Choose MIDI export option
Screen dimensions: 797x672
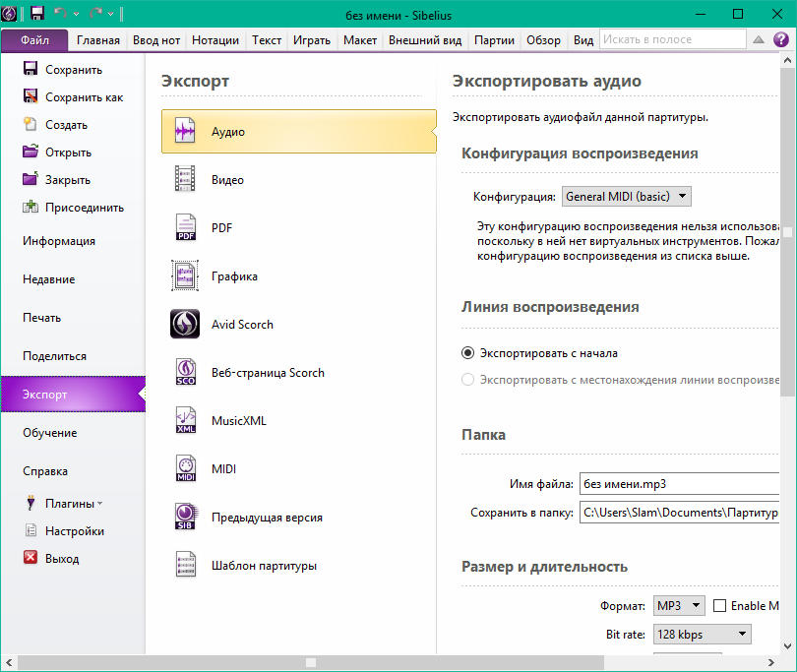click(299, 468)
